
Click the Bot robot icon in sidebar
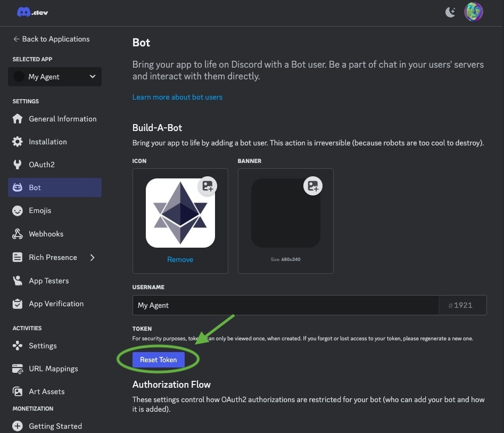(x=18, y=187)
